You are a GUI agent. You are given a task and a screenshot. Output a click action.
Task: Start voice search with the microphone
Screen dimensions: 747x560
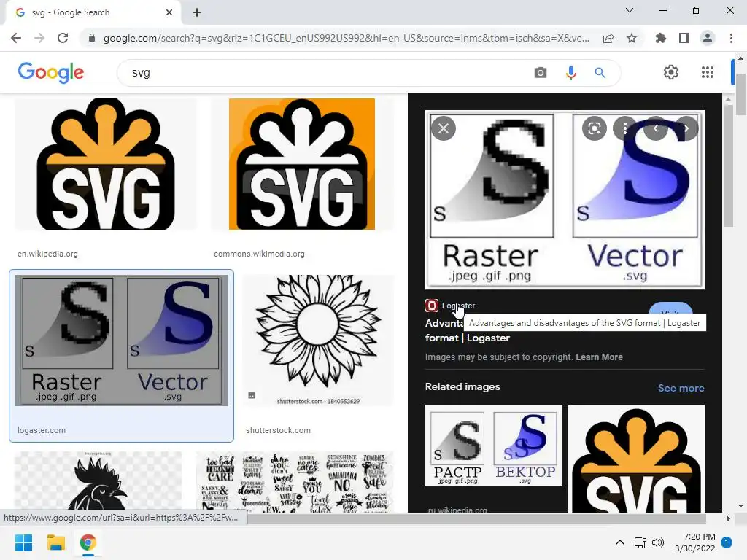pos(570,73)
